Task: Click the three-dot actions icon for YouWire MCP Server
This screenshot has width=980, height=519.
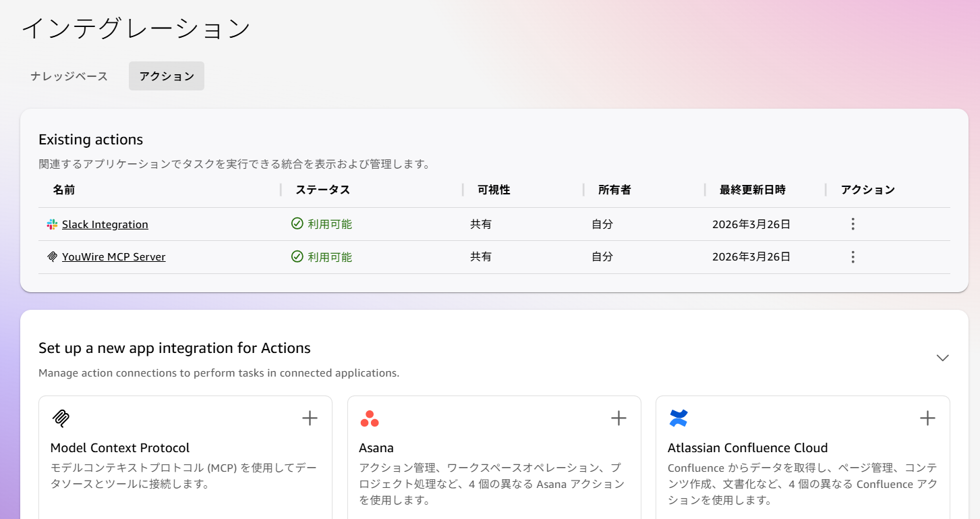Action: [x=853, y=256]
